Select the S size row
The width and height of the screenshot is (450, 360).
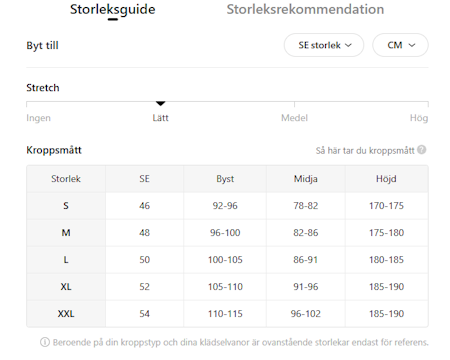coord(227,206)
